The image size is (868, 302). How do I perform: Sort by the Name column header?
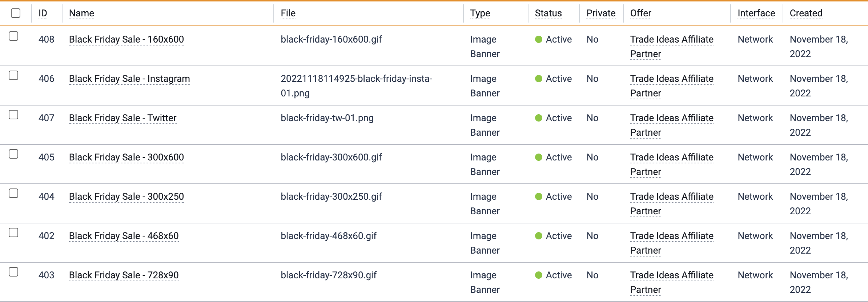(x=81, y=13)
